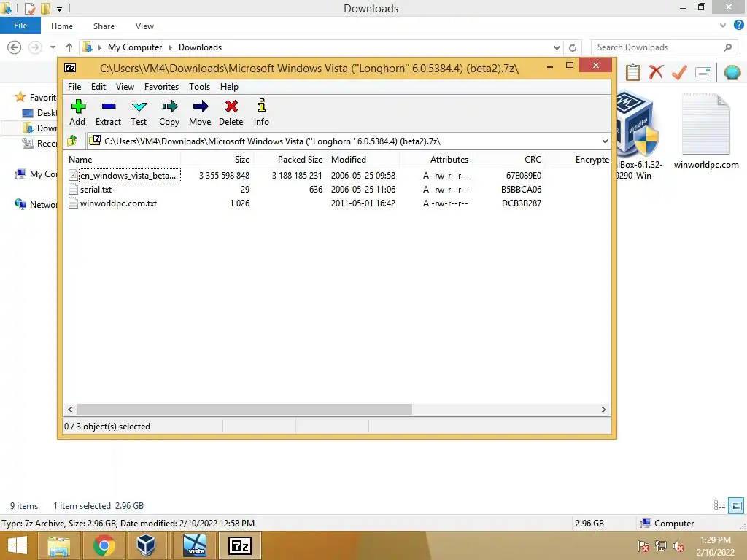Image resolution: width=747 pixels, height=560 pixels.
Task: Click the 7-Zip horizontal scrollbar thumb
Action: [244, 409]
